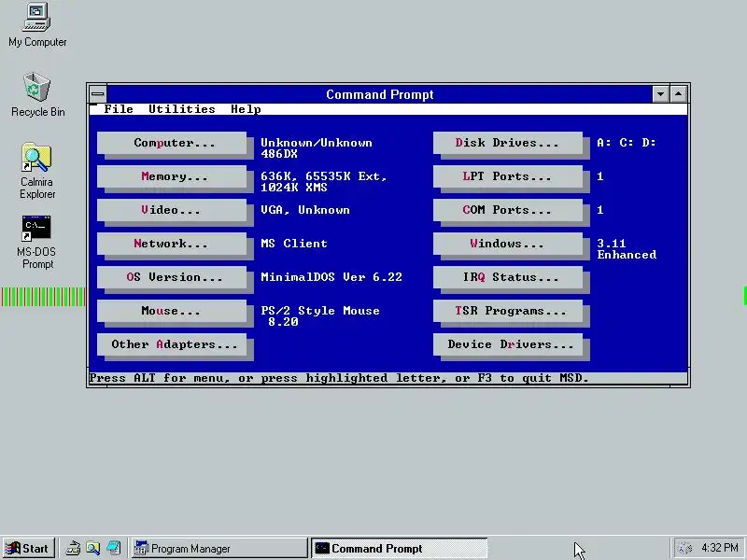Click the 'A: C: D:' drives text

pos(627,143)
